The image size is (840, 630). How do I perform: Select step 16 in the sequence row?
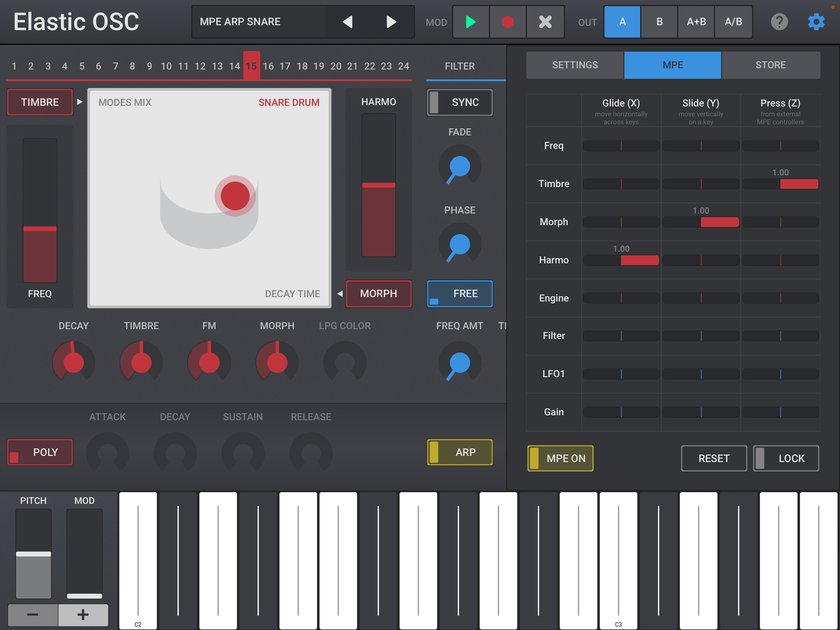(x=268, y=66)
